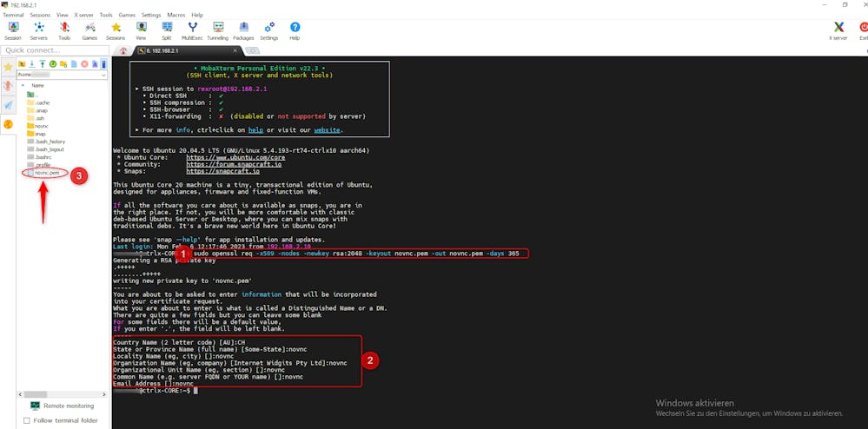Open a new Session from the toolbar

[x=13, y=31]
